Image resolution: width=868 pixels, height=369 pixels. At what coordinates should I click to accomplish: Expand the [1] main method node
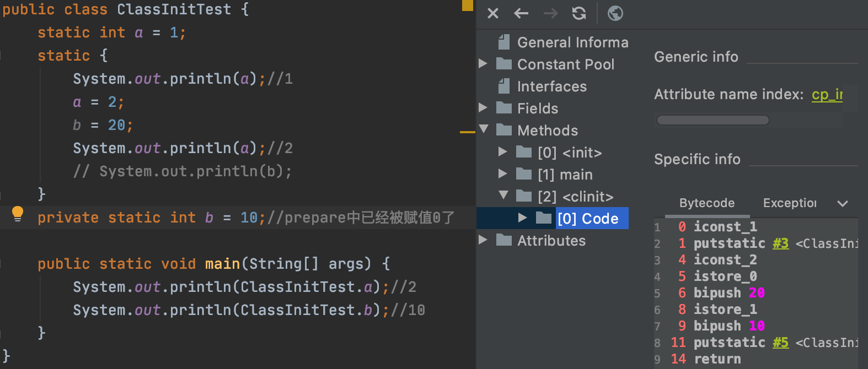[502, 174]
